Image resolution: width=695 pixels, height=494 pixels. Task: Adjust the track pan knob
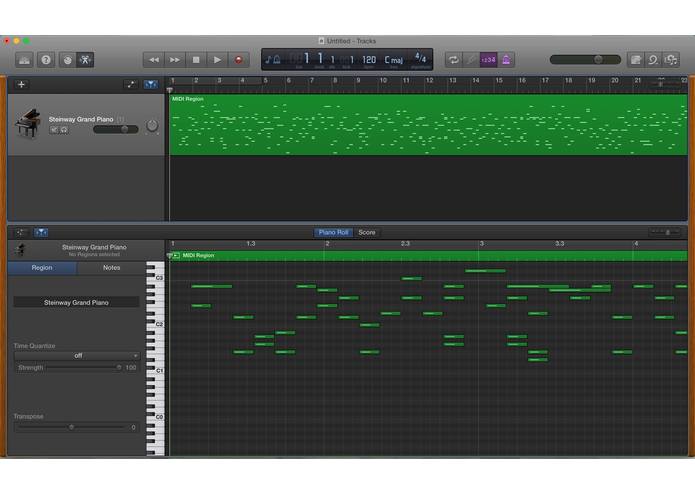click(152, 126)
